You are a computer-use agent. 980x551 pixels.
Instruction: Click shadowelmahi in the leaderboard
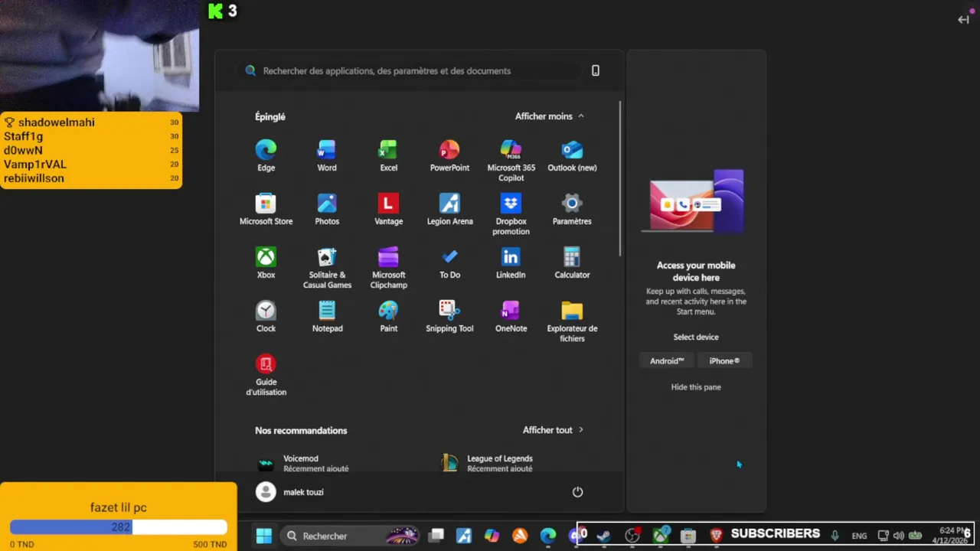coord(57,122)
